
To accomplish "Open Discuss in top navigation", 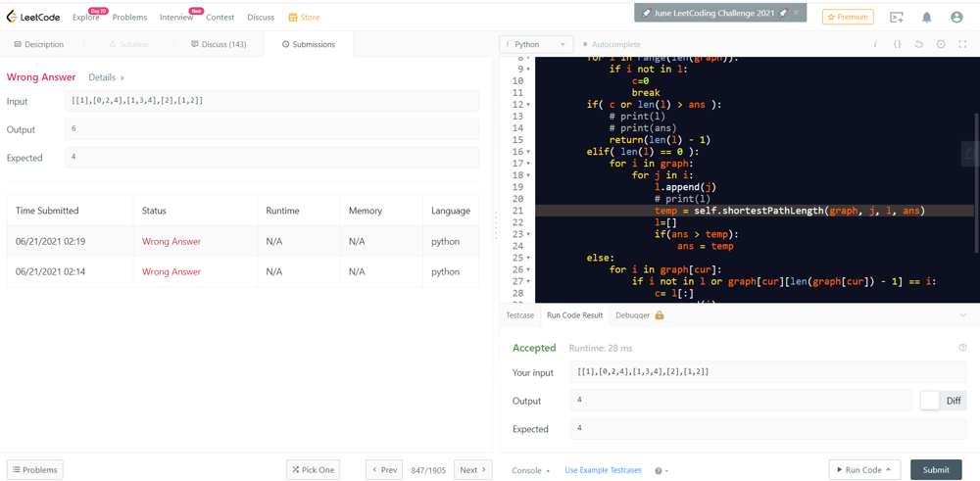I will pos(261,18).
